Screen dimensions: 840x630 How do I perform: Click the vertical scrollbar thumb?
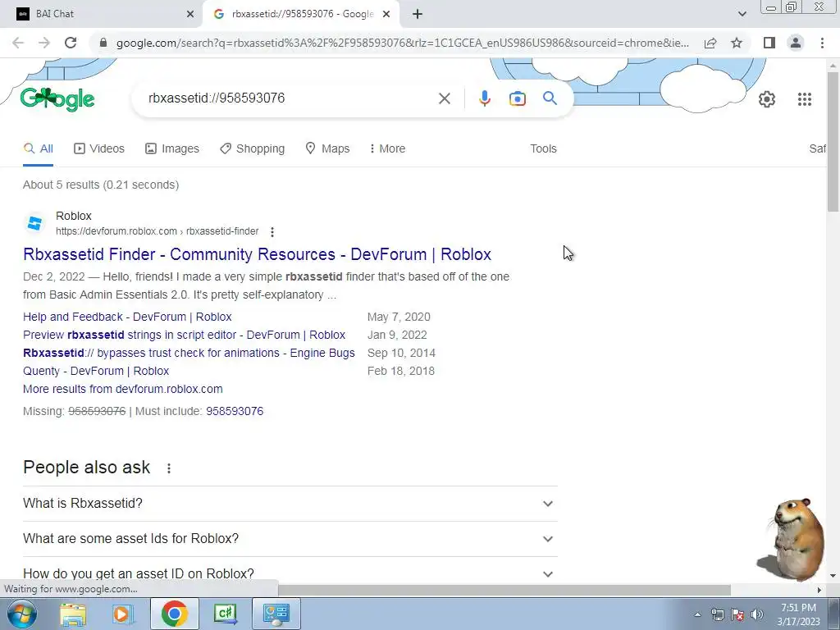[833, 140]
